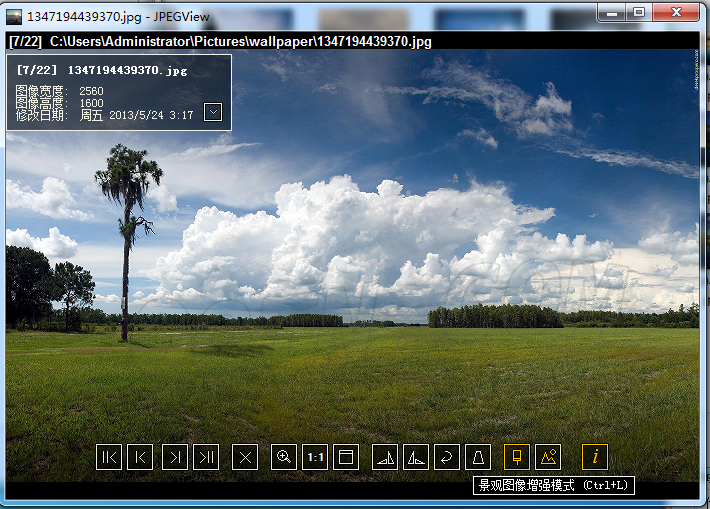Toggle the keep parameters pin
The height and width of the screenshot is (509, 710).
coord(517,457)
